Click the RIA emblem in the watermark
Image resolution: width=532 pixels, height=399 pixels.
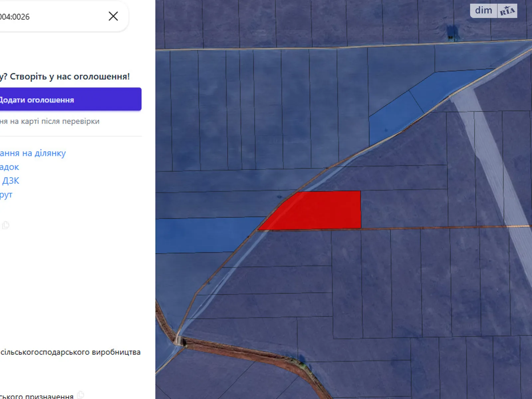pos(507,11)
